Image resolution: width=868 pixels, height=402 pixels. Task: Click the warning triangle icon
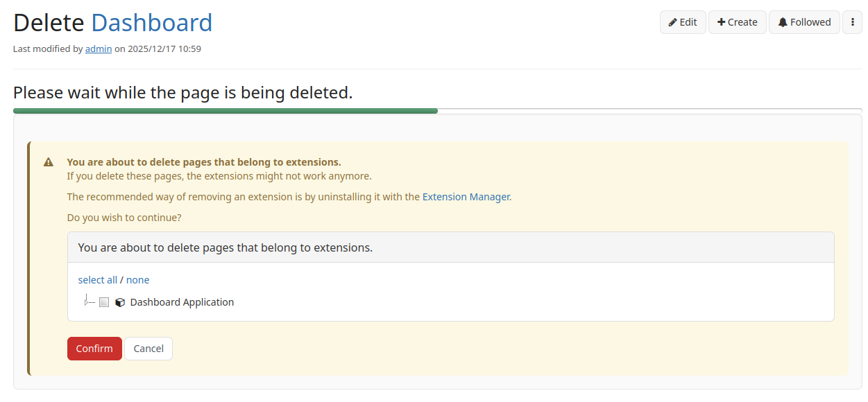click(49, 162)
